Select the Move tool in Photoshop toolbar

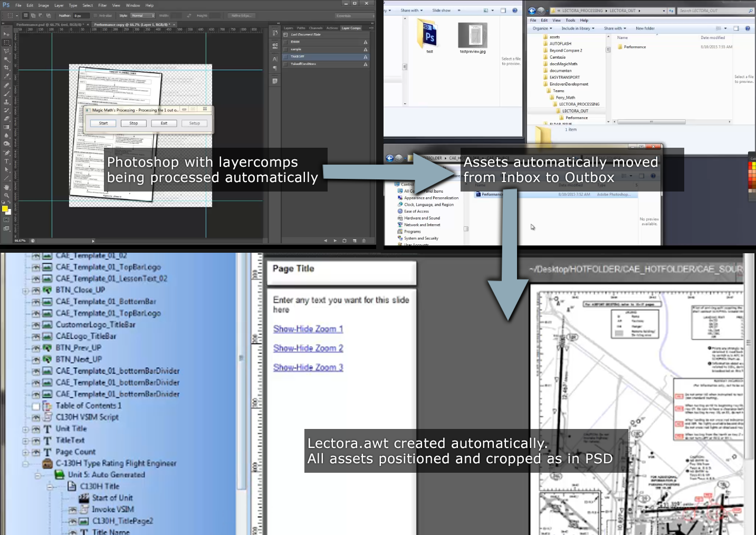6,34
